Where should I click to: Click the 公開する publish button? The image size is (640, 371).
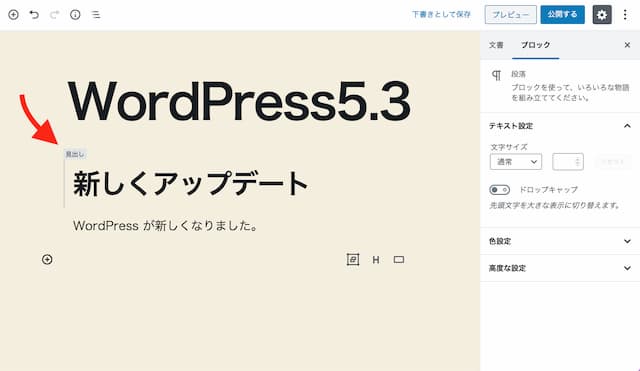coord(562,15)
